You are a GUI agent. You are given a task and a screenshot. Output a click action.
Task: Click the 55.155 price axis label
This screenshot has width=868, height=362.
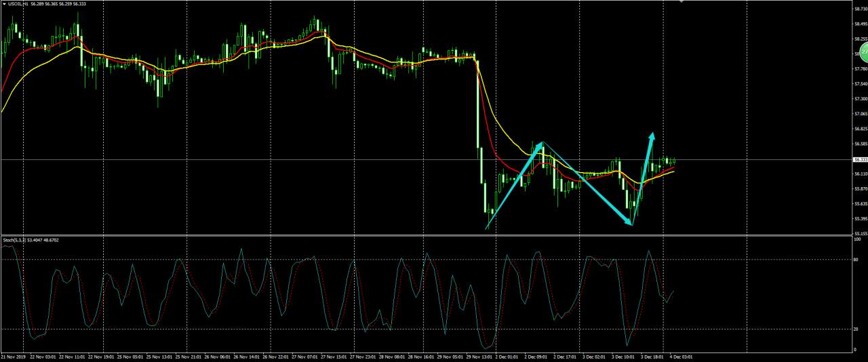pos(860,233)
